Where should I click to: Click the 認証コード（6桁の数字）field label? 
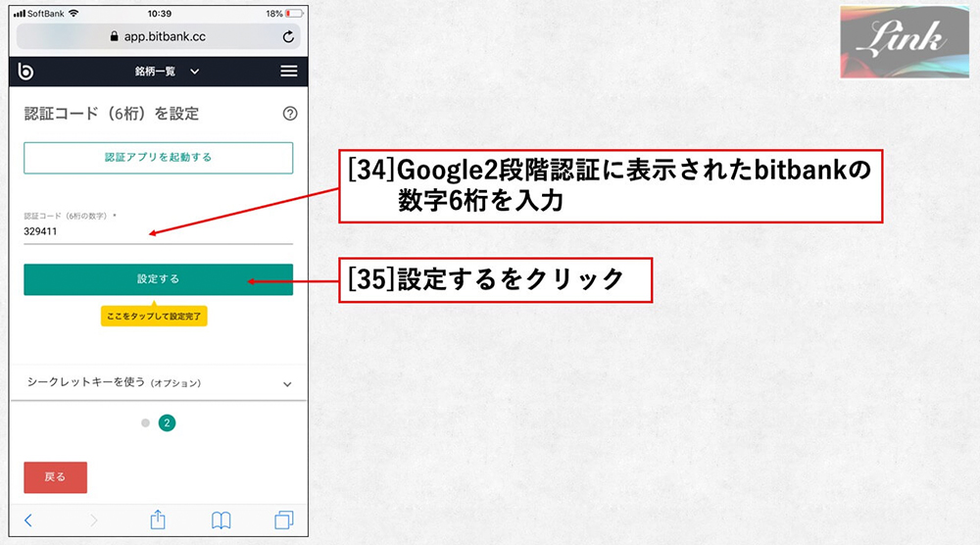[x=70, y=216]
